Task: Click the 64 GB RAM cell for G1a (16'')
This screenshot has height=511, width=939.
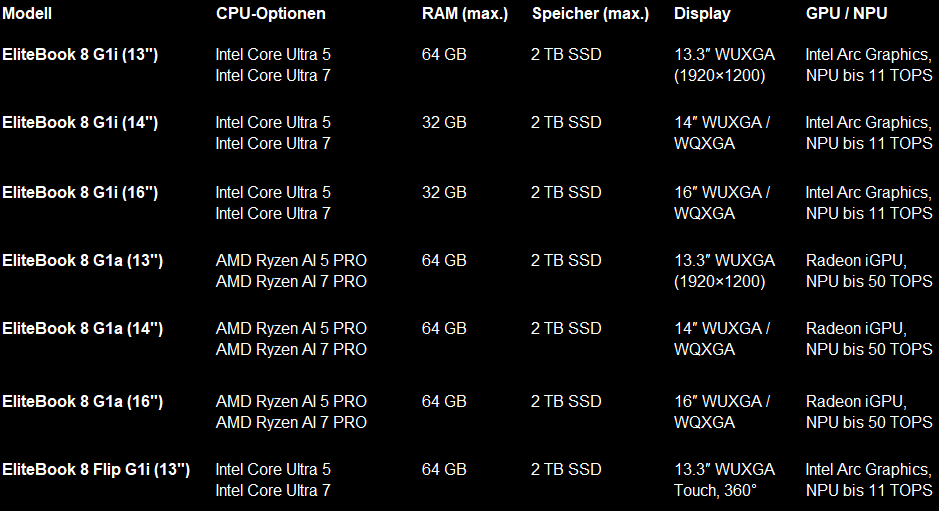Action: point(444,401)
